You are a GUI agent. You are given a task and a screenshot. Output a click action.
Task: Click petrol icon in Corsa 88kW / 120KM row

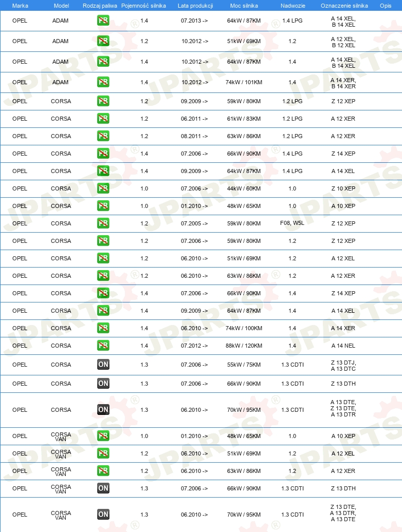[x=103, y=346]
